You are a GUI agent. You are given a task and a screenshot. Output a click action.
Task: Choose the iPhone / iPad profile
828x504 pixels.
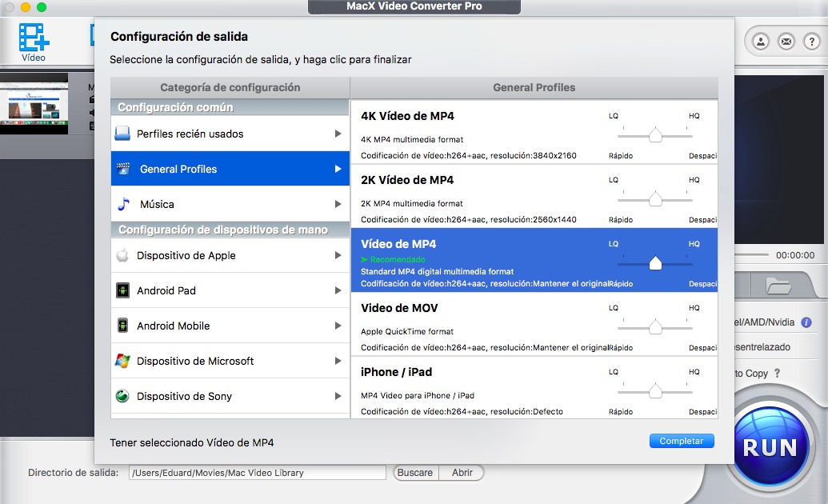coord(534,388)
